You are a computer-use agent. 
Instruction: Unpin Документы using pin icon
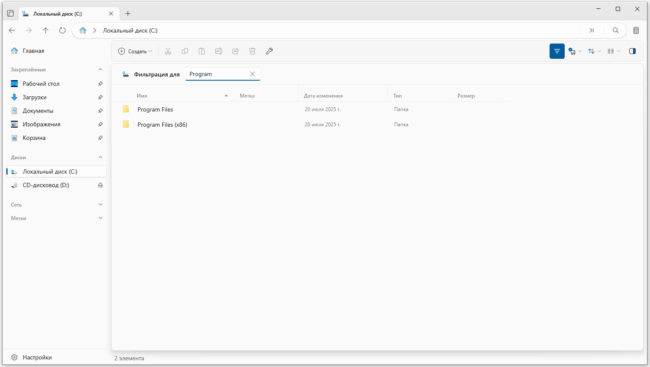coord(100,111)
